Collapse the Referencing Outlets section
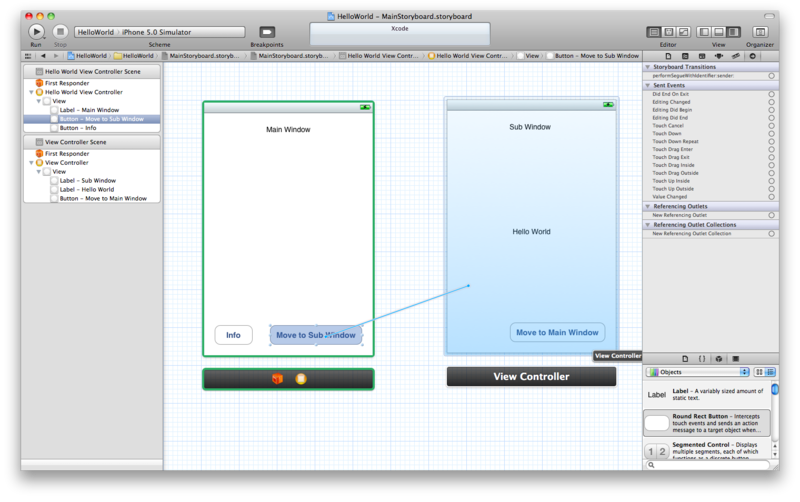The image size is (800, 502). (x=647, y=206)
